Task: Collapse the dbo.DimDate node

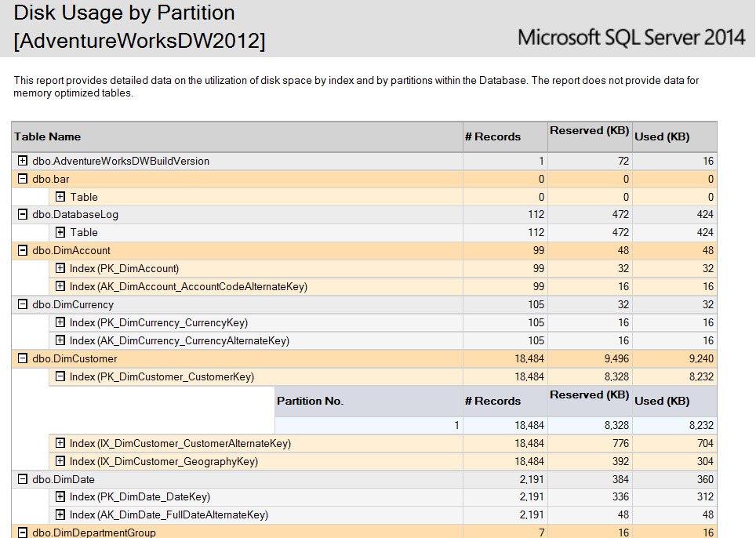Action: (23, 479)
